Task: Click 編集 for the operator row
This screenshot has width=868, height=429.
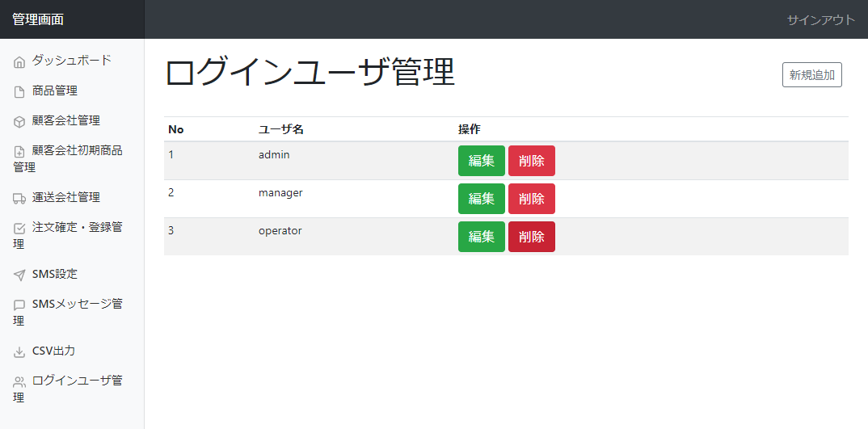Action: tap(482, 237)
